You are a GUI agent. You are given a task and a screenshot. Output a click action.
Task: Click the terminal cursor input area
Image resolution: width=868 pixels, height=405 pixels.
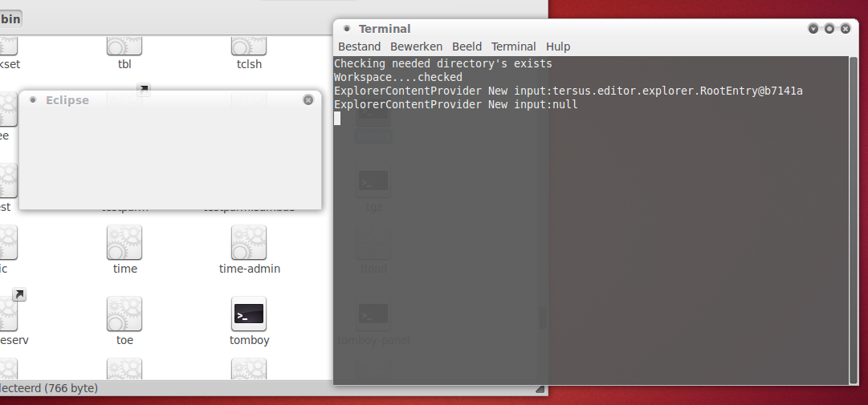click(337, 119)
